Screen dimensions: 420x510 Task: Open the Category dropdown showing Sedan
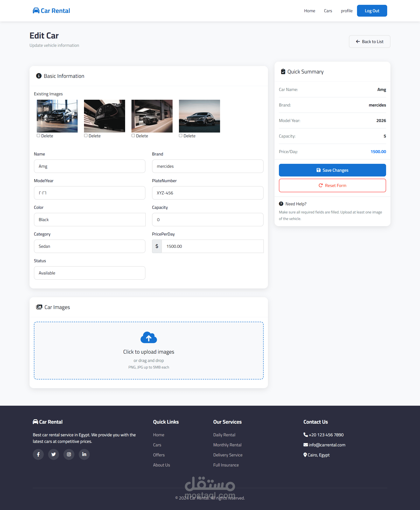click(x=89, y=246)
